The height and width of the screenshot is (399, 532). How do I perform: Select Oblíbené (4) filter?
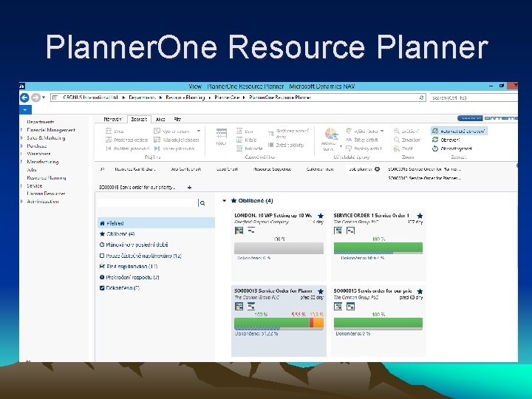pyautogui.click(x=117, y=234)
